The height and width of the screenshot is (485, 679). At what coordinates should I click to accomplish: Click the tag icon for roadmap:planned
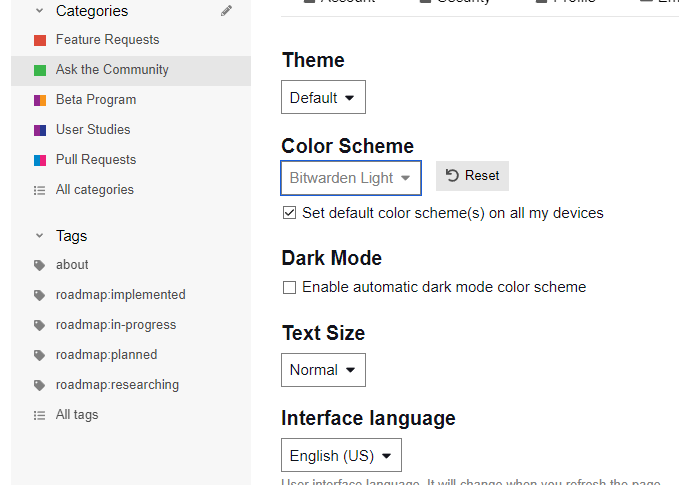40,355
